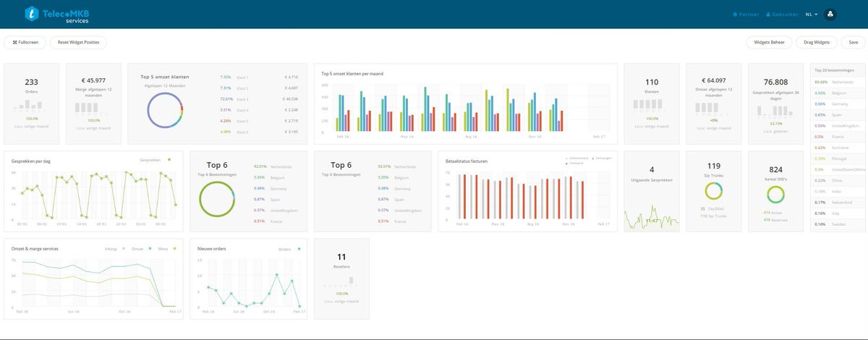The image size is (868, 340).
Task: Select the 110 Klanten widget
Action: click(x=652, y=103)
